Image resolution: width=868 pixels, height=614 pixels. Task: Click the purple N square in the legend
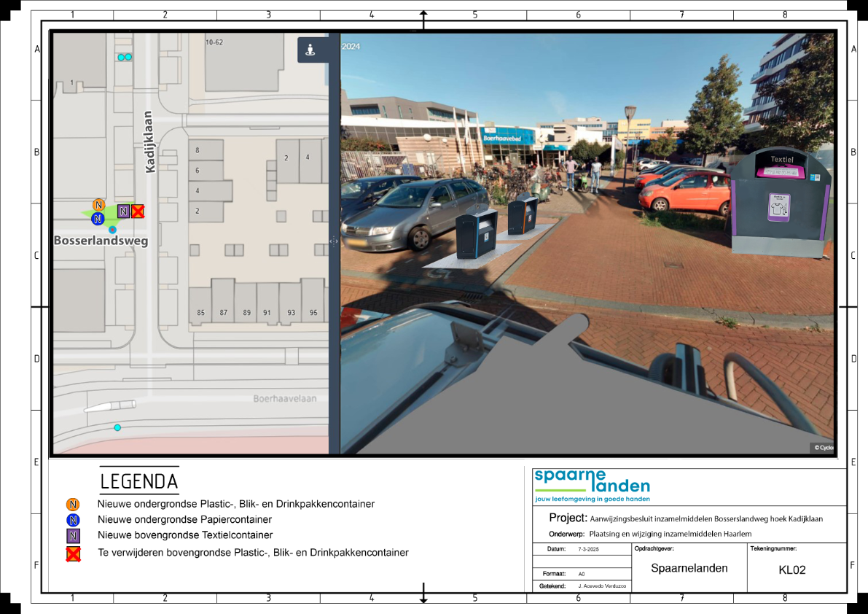coord(73,536)
